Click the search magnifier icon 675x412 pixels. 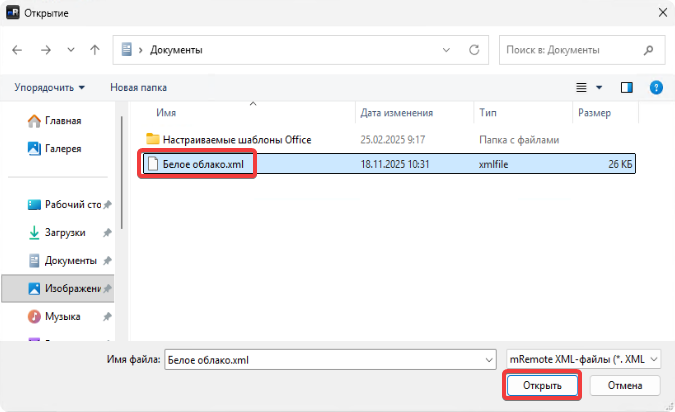(x=649, y=49)
